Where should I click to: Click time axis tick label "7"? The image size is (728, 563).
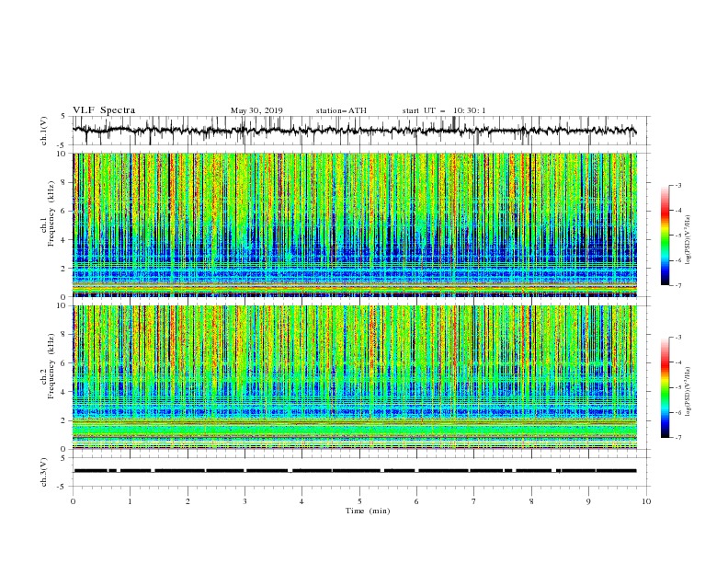[474, 501]
